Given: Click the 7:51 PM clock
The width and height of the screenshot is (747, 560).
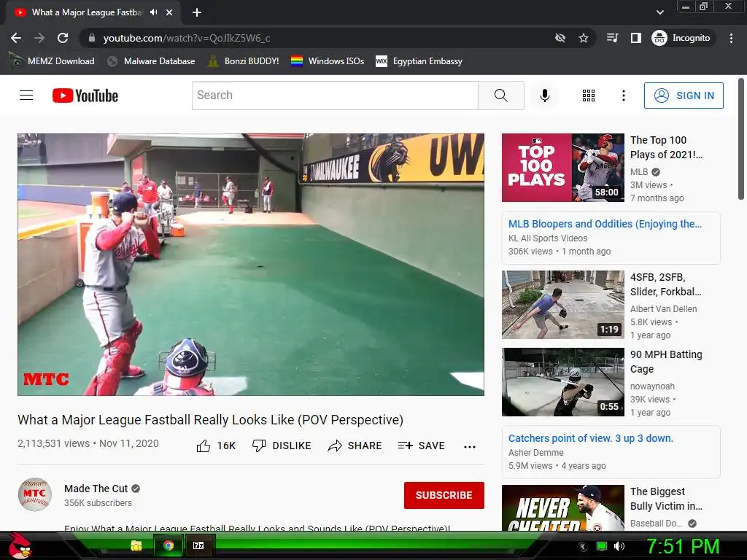Looking at the screenshot, I should [682, 546].
